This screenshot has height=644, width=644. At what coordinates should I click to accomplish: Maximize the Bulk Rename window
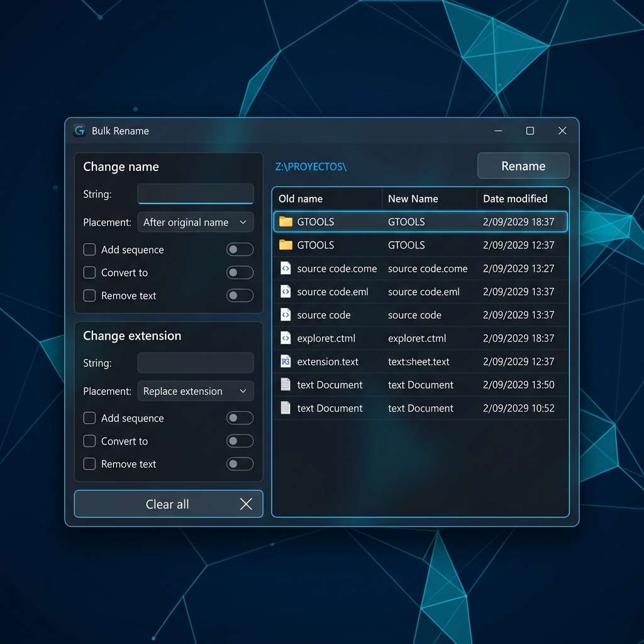(x=530, y=131)
